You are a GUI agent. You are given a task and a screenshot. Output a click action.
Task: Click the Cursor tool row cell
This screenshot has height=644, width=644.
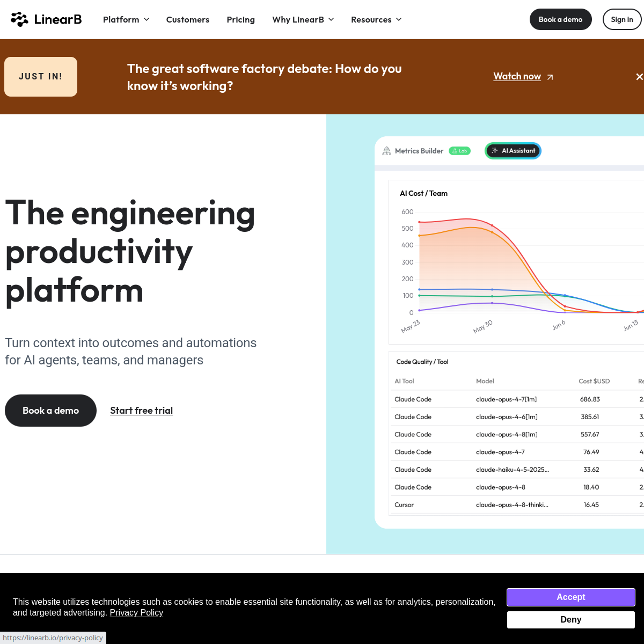(404, 505)
